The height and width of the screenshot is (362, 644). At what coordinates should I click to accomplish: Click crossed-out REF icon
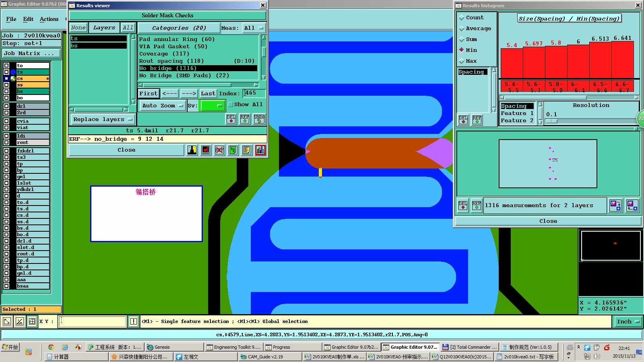click(219, 150)
